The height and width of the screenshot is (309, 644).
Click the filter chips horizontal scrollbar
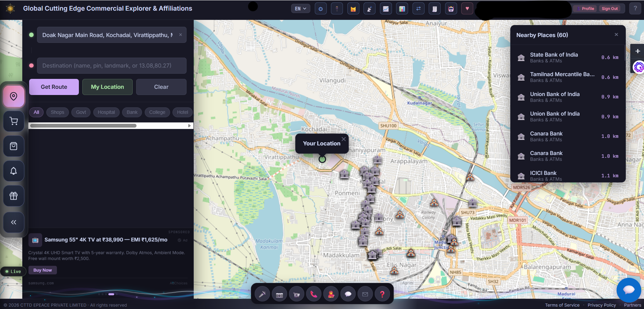pos(83,126)
